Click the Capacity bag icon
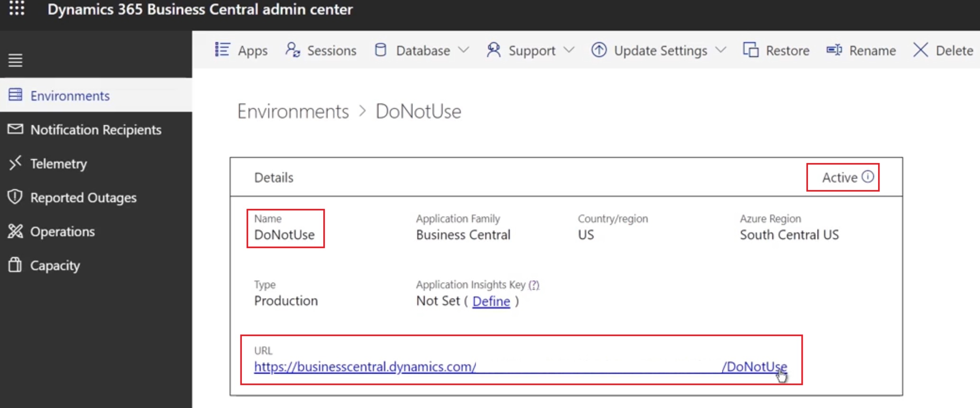This screenshot has width=980, height=408. (x=15, y=265)
